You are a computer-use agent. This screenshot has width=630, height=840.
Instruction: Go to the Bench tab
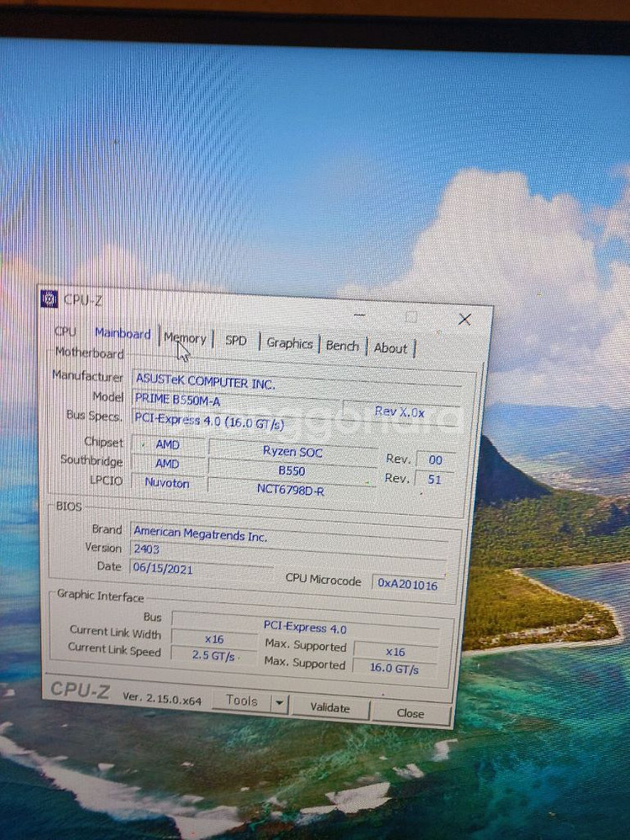(x=343, y=346)
